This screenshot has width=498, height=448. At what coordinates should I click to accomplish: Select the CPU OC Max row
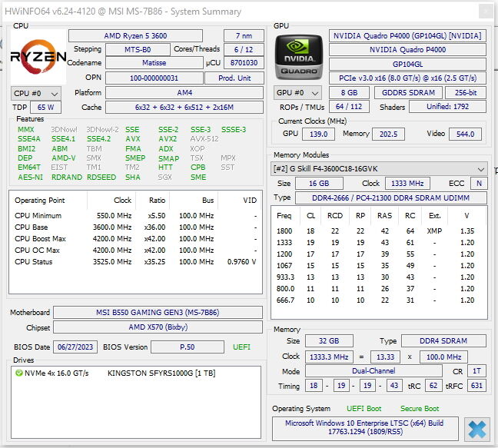click(135, 251)
